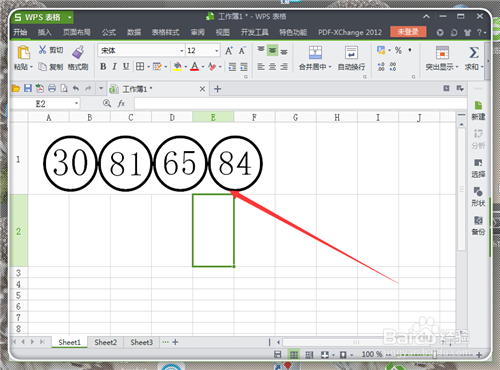The image size is (500, 370).
Task: Apply cell borders icon
Action: [x=140, y=66]
